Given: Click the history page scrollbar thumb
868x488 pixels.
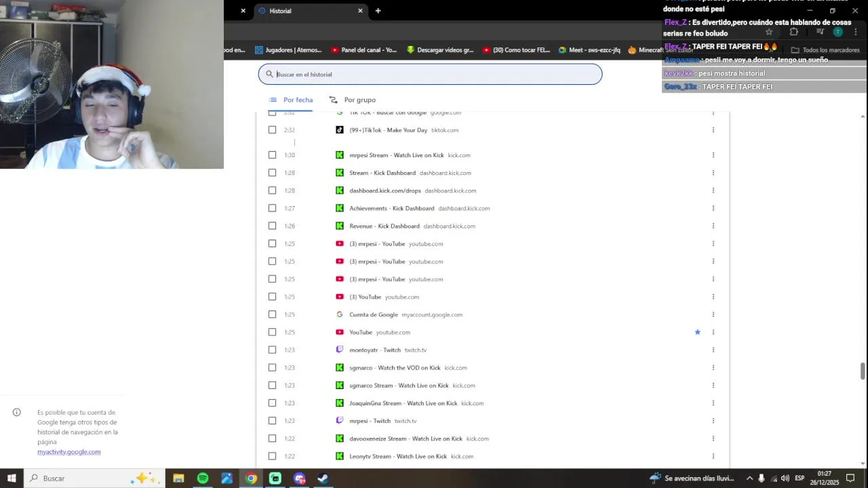Looking at the screenshot, I should click(863, 371).
